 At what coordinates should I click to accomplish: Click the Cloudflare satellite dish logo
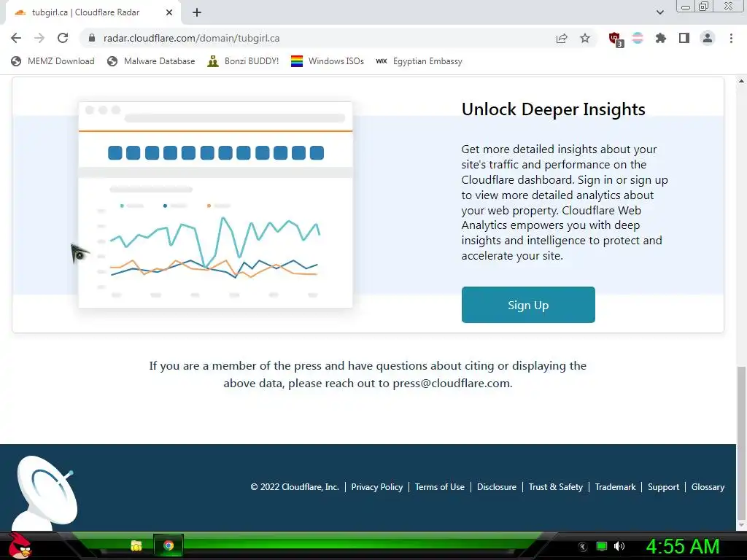pyautogui.click(x=44, y=493)
